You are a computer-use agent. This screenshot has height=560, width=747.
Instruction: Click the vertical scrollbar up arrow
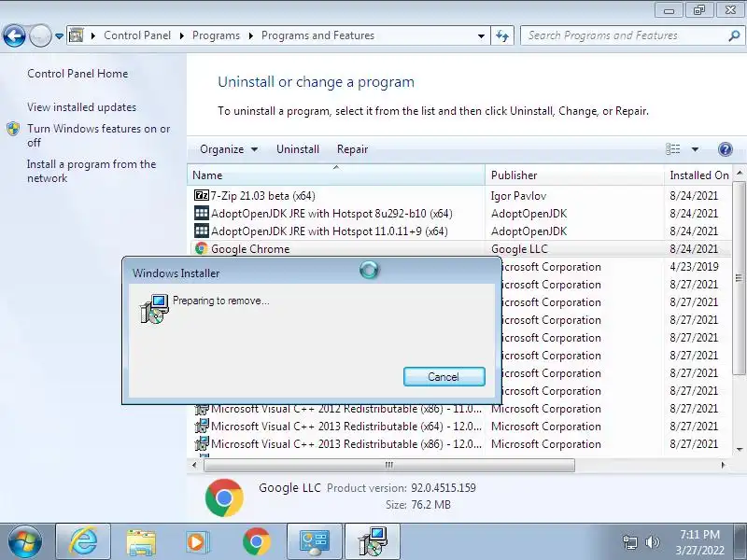tap(739, 173)
